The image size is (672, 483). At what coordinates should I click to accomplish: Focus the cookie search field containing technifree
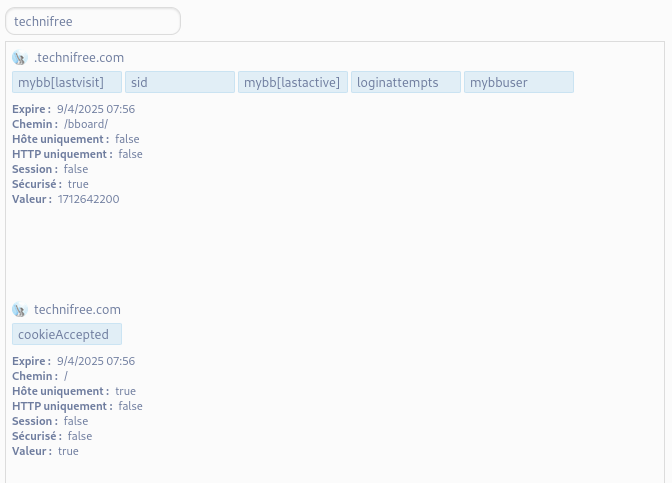pos(93,21)
